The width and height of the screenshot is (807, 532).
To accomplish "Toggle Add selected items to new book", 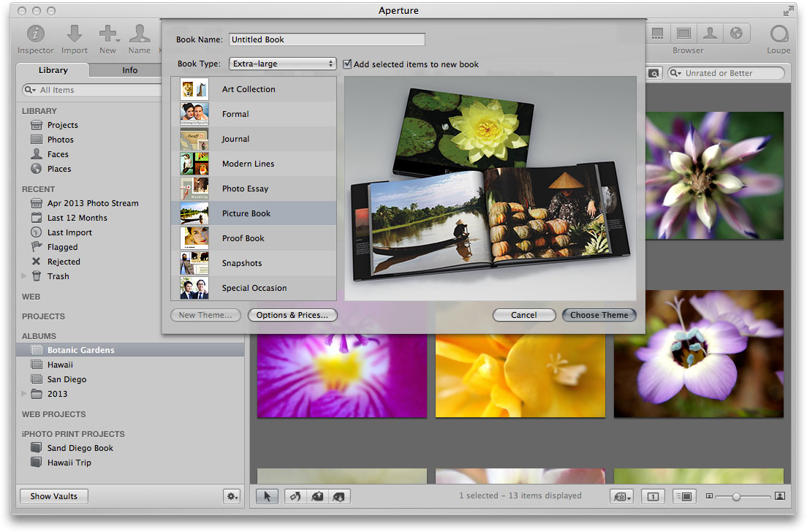I will pos(347,64).
